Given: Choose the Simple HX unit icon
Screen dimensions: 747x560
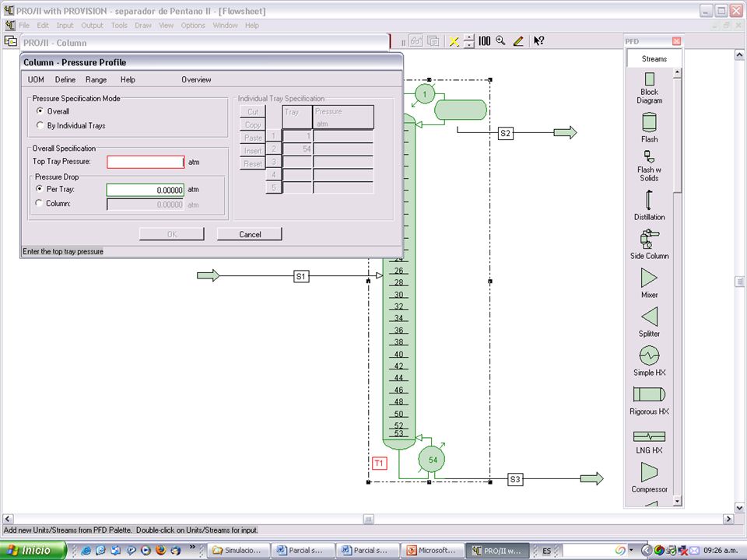Looking at the screenshot, I should coord(649,355).
